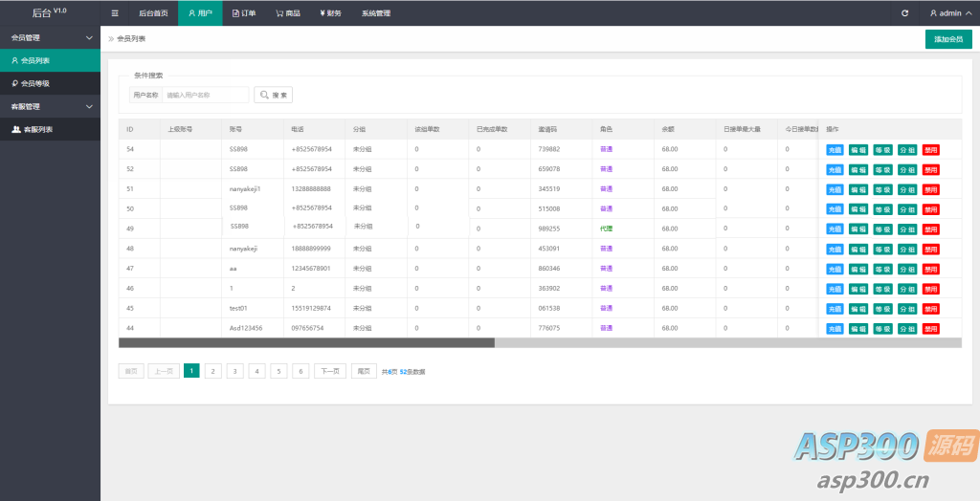Click the 添加会员 button
The width and height of the screenshot is (980, 501).
coord(947,39)
